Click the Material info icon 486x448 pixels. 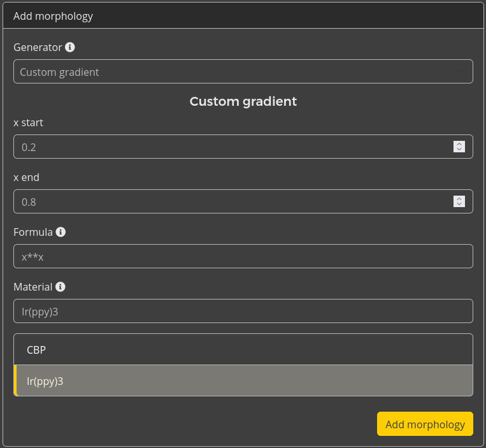[x=60, y=287]
